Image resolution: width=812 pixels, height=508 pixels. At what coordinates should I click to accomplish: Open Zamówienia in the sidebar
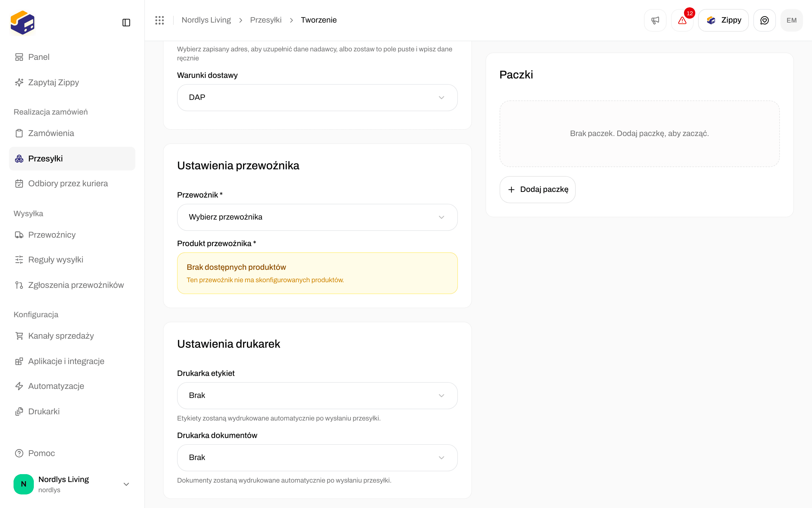click(x=72, y=133)
